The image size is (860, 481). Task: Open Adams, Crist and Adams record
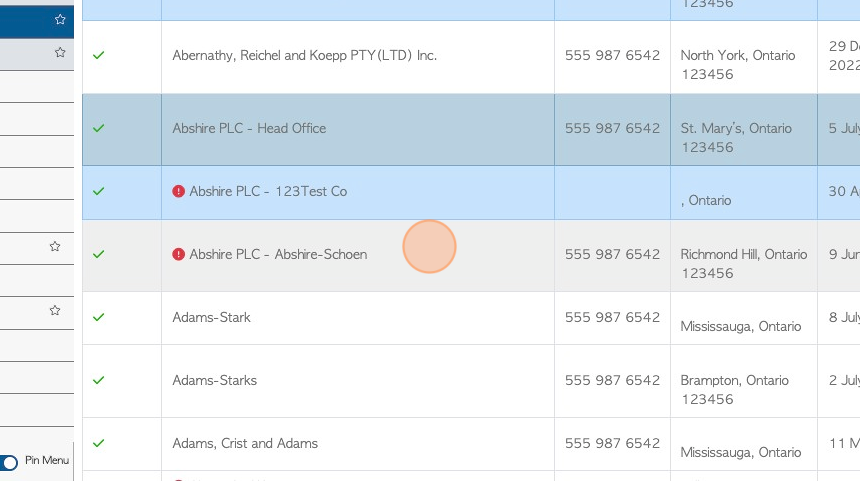tap(245, 443)
